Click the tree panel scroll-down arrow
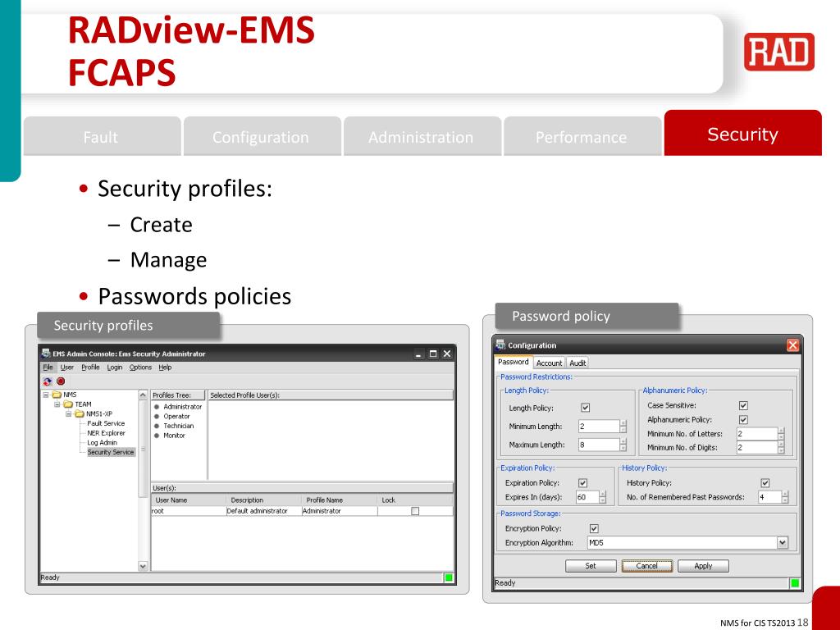Viewport: 840px width, 630px height. [143, 566]
